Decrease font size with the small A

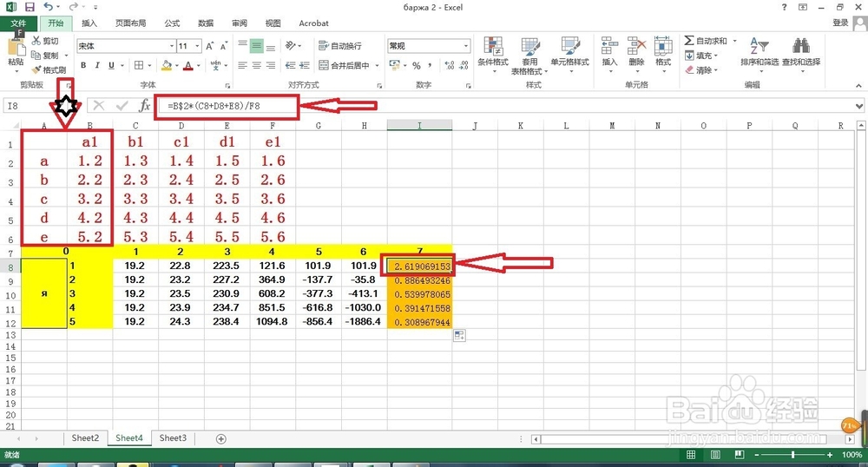(x=224, y=46)
